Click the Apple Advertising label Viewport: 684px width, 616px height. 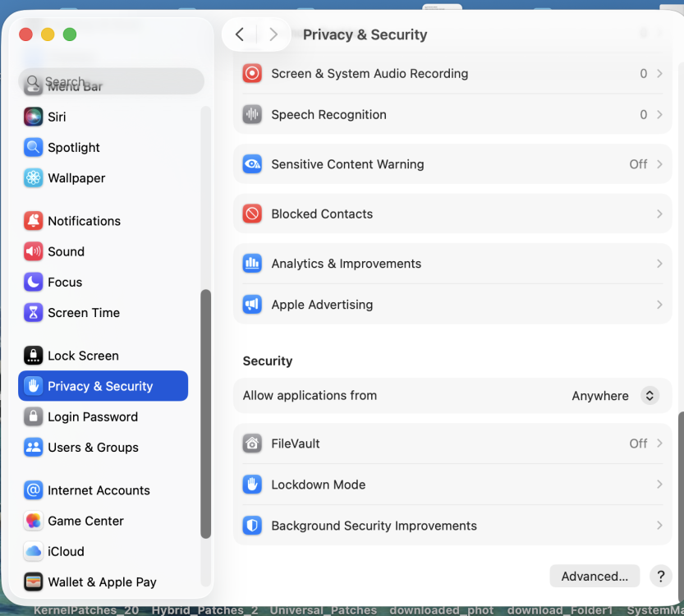pos(322,305)
